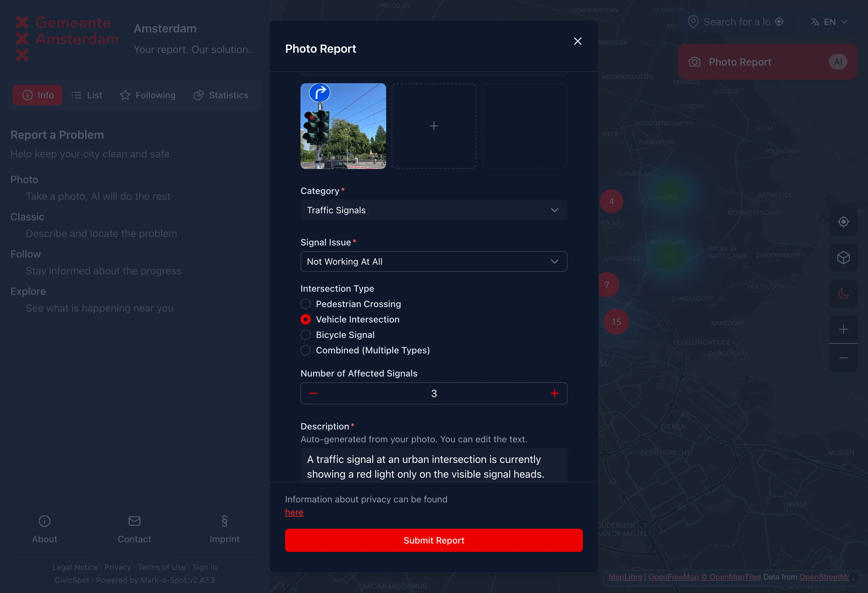Open the Signal Issue dropdown

[x=433, y=261]
